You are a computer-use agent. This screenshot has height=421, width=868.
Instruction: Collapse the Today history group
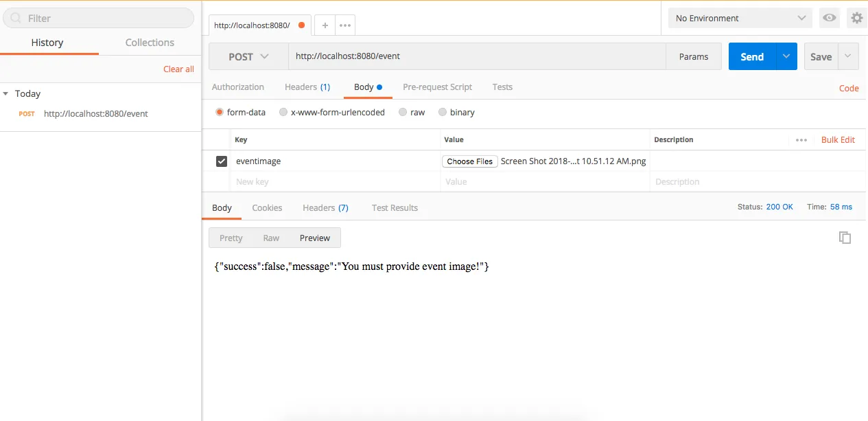(6, 93)
